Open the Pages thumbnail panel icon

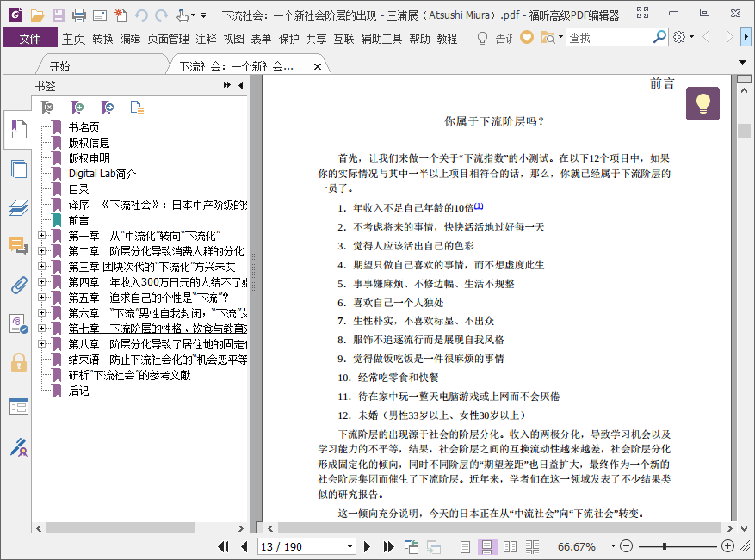[18, 169]
